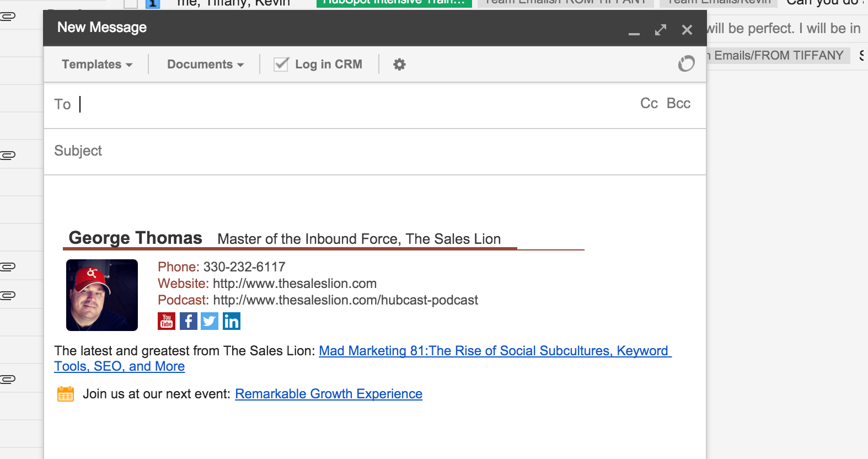Click the Facebook icon in signature
This screenshot has height=459, width=868.
(188, 321)
